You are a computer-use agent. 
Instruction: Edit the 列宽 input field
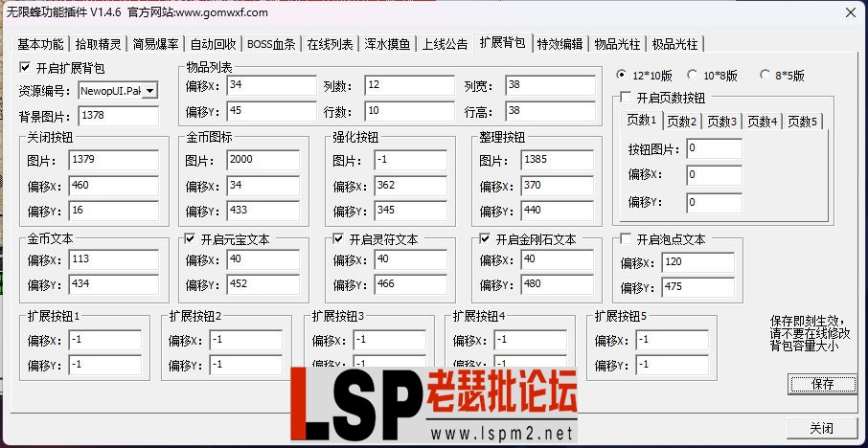click(x=550, y=86)
